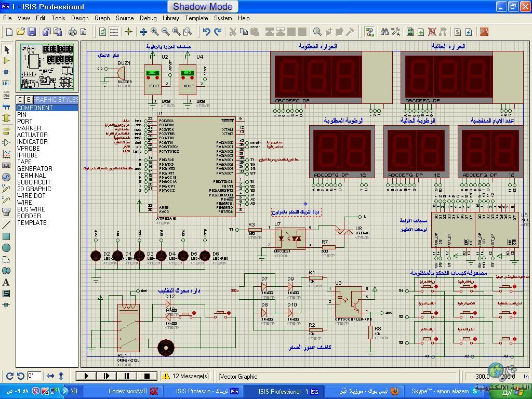Open a design with the folder icon
Screen dimensions: 532x399
click(20, 32)
